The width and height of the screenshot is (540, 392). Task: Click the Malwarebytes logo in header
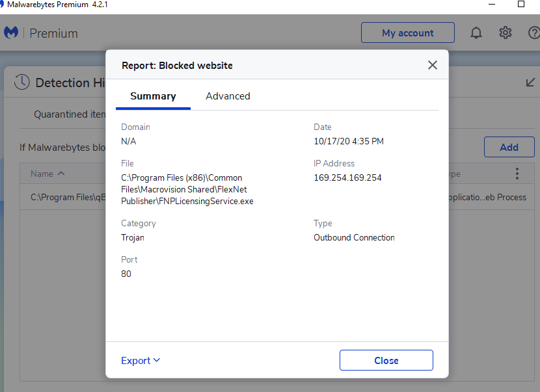[11, 33]
